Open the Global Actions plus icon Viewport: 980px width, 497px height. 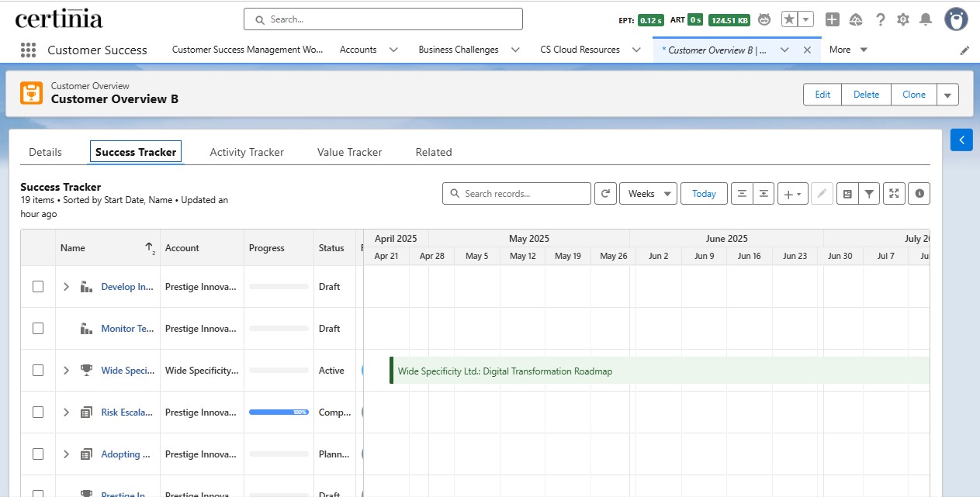coord(832,19)
